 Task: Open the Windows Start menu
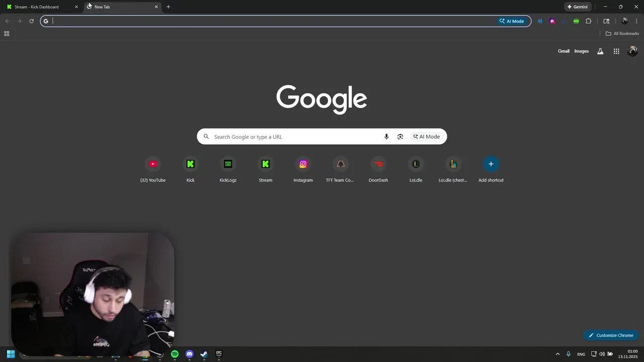(x=11, y=354)
